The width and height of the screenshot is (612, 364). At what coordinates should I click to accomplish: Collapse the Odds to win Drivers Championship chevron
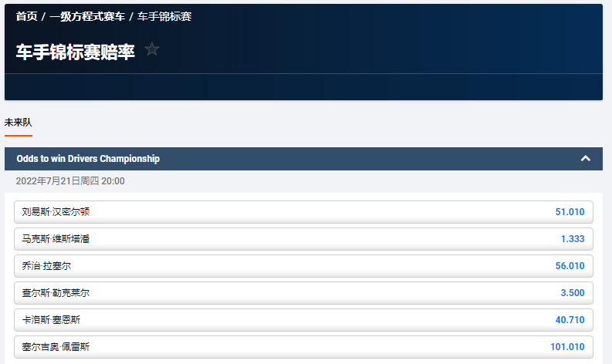tap(585, 159)
